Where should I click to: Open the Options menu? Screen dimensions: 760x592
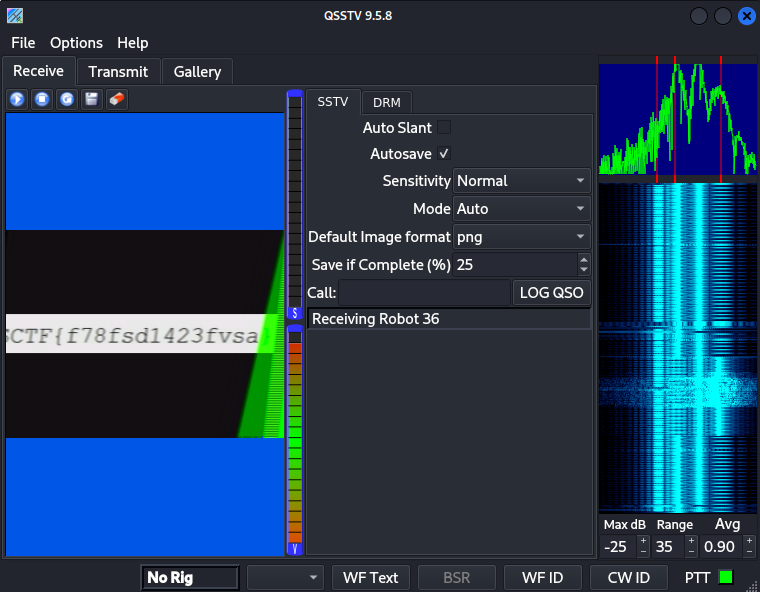pyautogui.click(x=76, y=43)
